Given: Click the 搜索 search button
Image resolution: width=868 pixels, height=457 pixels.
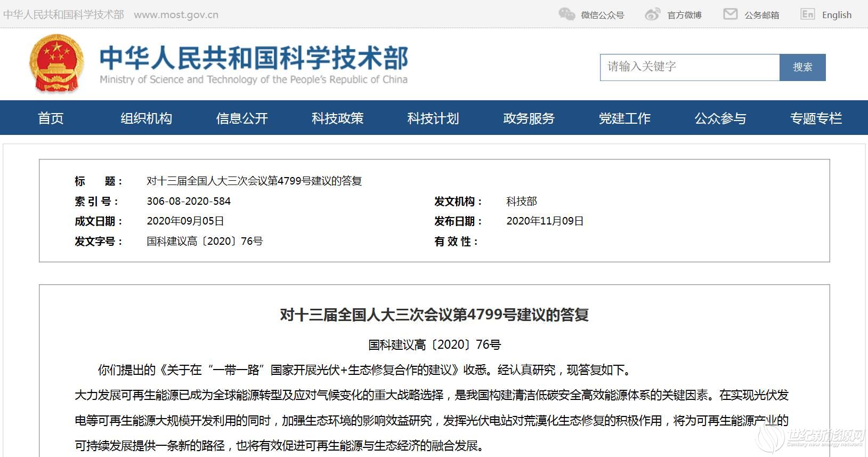Looking at the screenshot, I should coord(802,67).
